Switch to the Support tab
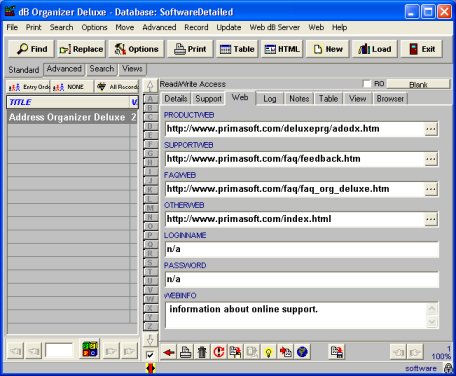 (208, 99)
